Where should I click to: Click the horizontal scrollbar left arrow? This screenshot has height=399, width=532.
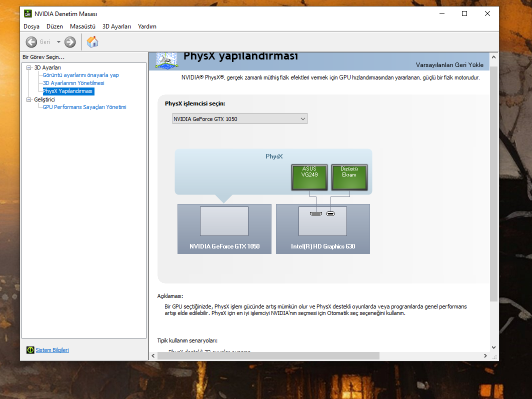click(153, 355)
